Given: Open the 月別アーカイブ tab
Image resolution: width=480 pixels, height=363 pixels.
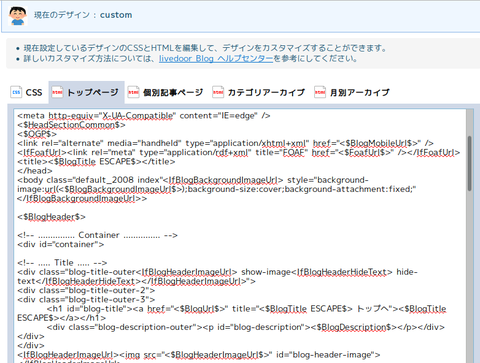Looking at the screenshot, I should click(353, 92).
